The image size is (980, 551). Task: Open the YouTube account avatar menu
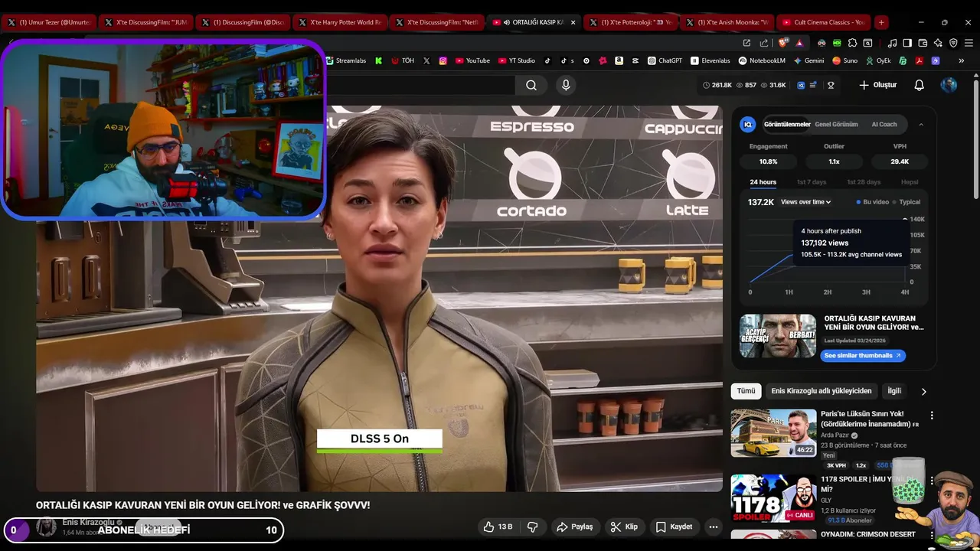click(949, 85)
